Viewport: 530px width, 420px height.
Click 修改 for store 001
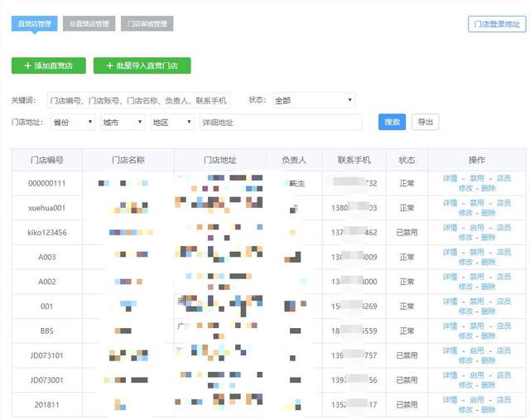point(465,311)
